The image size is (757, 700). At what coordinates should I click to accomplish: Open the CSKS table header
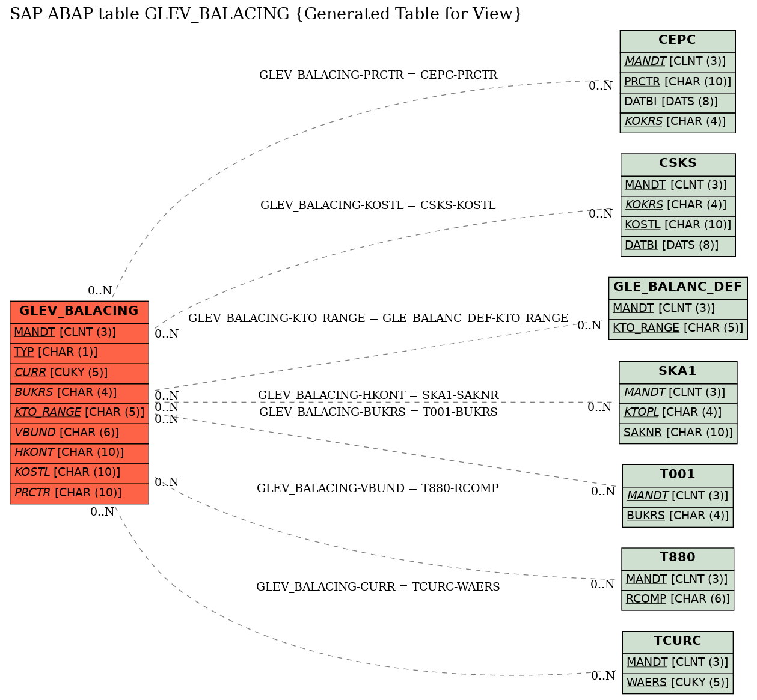pyautogui.click(x=678, y=164)
